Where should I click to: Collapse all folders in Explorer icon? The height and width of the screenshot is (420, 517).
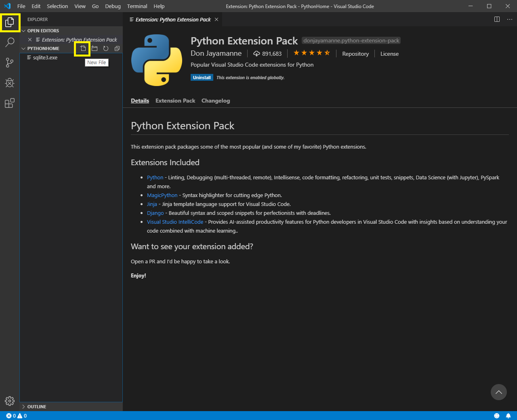[x=117, y=48]
